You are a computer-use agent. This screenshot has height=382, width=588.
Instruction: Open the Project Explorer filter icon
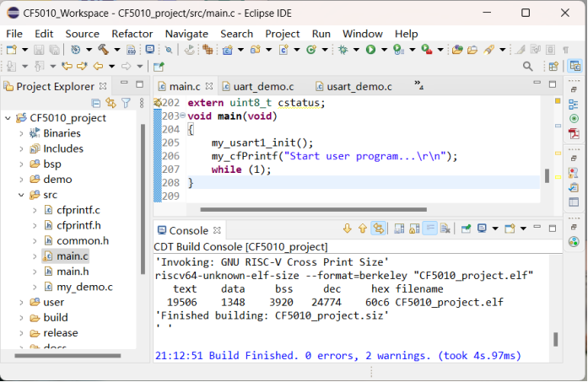[x=125, y=103]
